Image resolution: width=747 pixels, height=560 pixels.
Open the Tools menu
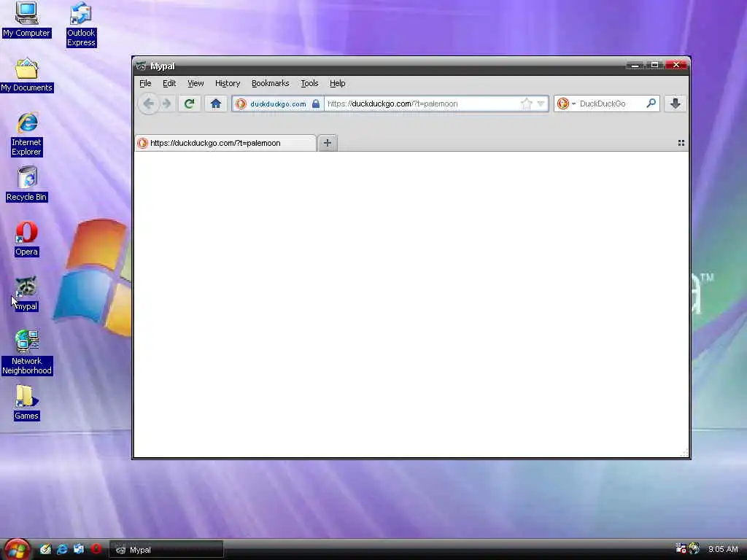tap(309, 83)
